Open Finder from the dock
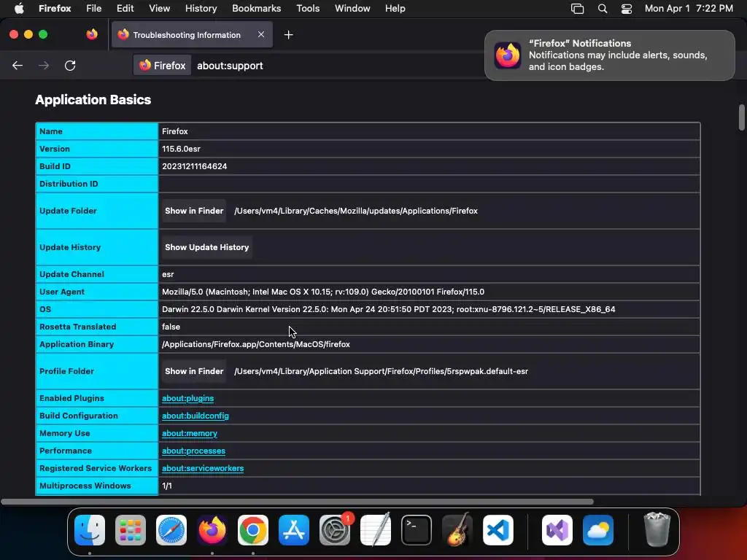 (x=90, y=530)
